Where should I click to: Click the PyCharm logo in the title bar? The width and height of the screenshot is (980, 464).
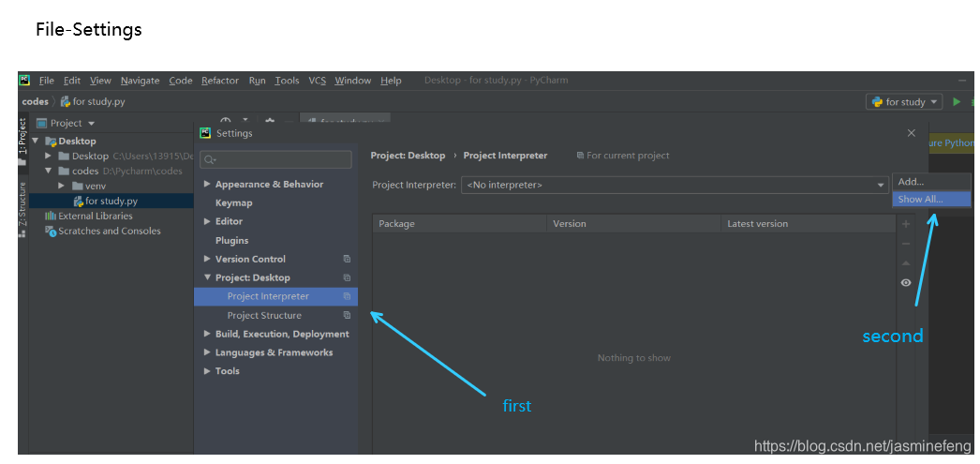coord(25,80)
